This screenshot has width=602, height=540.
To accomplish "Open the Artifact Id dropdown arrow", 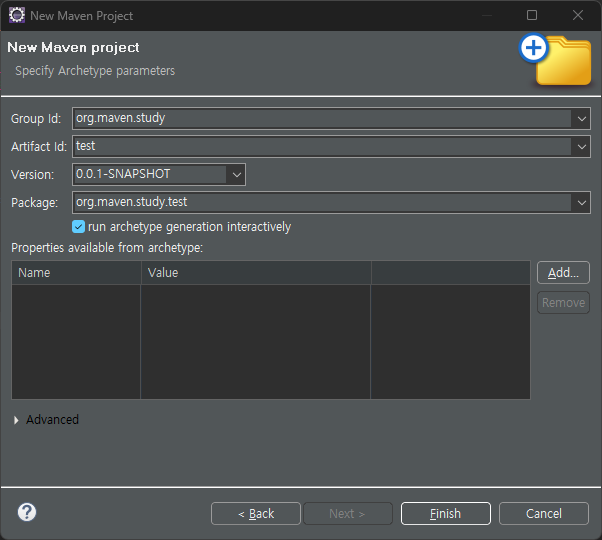I will [581, 147].
